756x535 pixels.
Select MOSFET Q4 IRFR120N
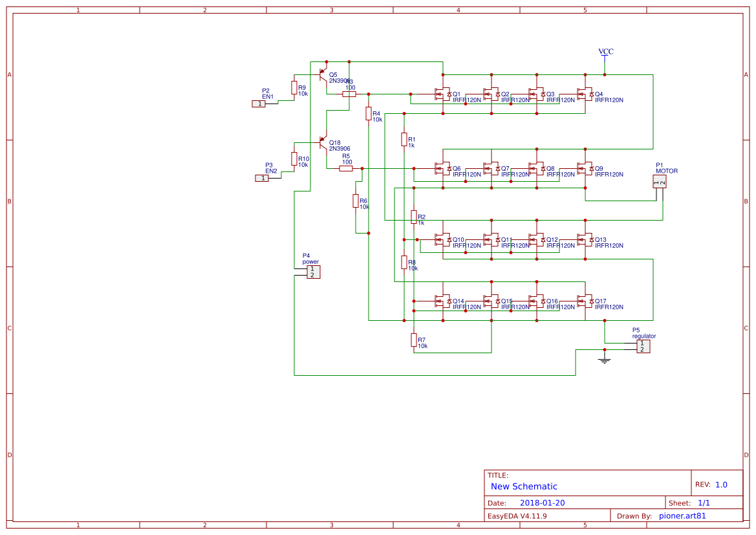tap(584, 94)
